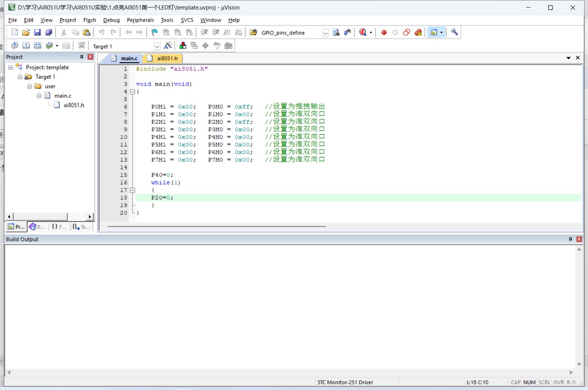Collapse the user folder node
Image resolution: width=588 pixels, height=390 pixels.
click(30, 86)
